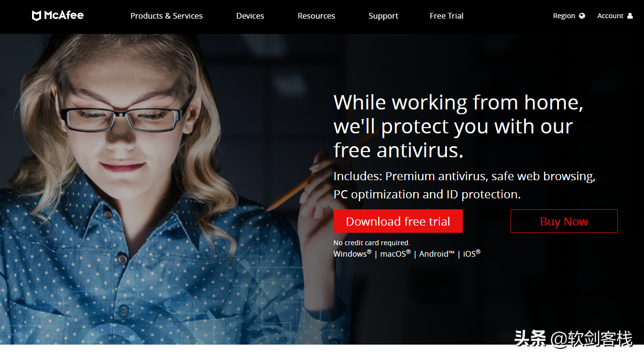Select the Android platform link

437,254
